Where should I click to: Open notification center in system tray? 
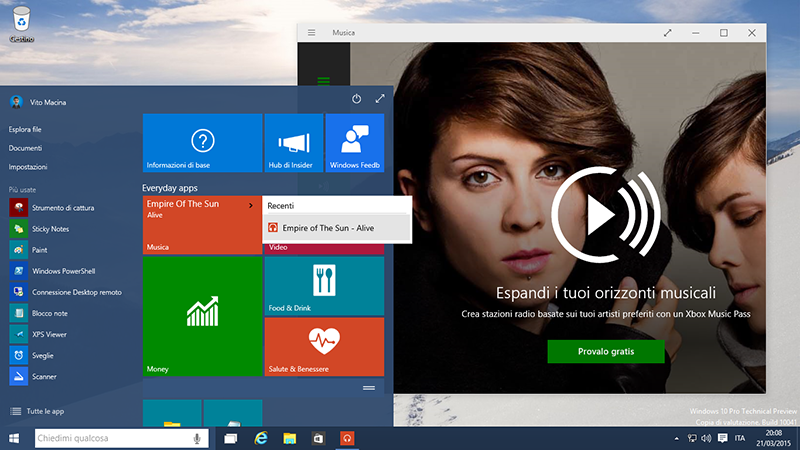point(722,438)
